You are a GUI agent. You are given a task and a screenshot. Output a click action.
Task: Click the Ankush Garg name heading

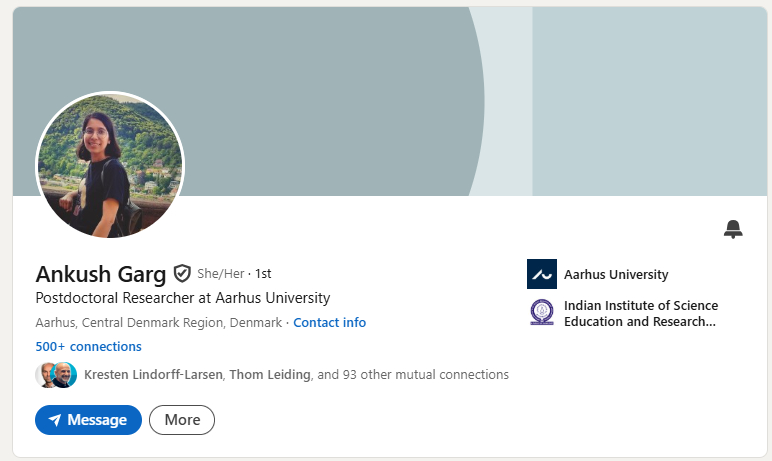click(x=101, y=274)
